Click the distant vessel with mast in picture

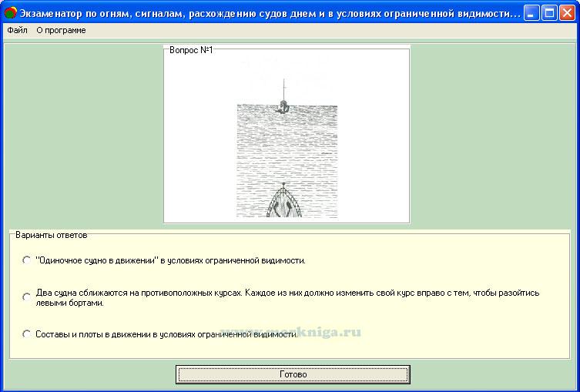click(x=283, y=104)
